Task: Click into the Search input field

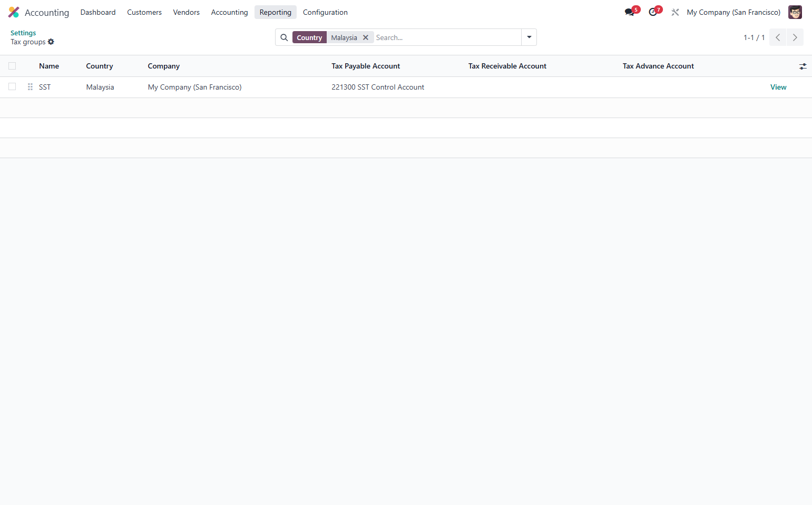Action: point(447,37)
